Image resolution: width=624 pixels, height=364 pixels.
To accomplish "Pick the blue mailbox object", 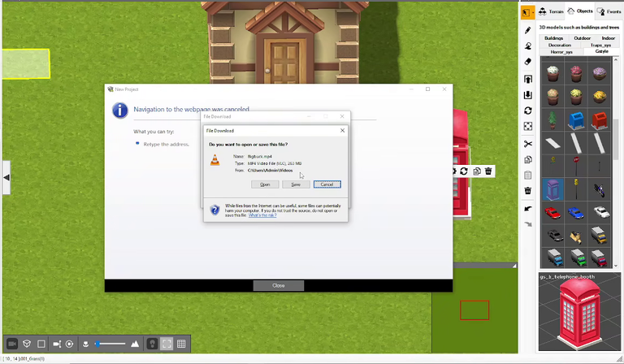I will [x=575, y=119].
